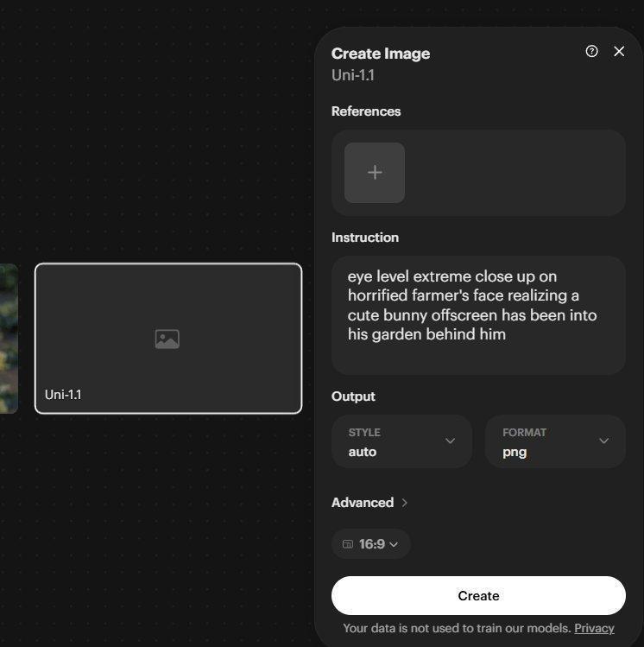Add a reference image with plus button
The height and width of the screenshot is (647, 644).
[375, 173]
